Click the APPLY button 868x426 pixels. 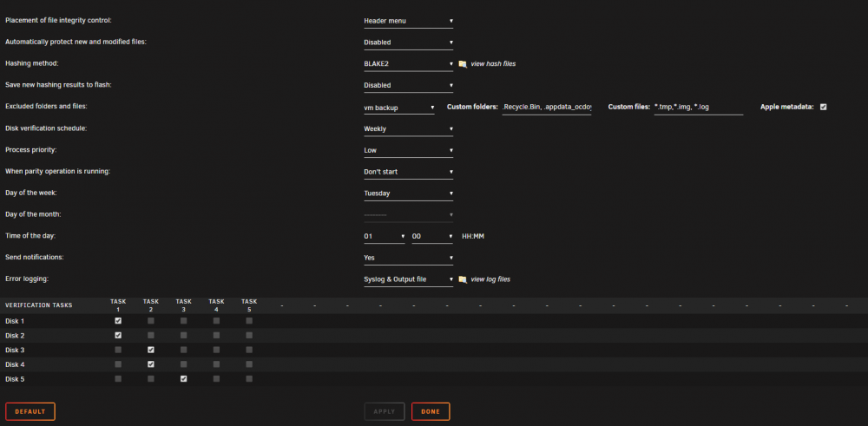point(385,411)
